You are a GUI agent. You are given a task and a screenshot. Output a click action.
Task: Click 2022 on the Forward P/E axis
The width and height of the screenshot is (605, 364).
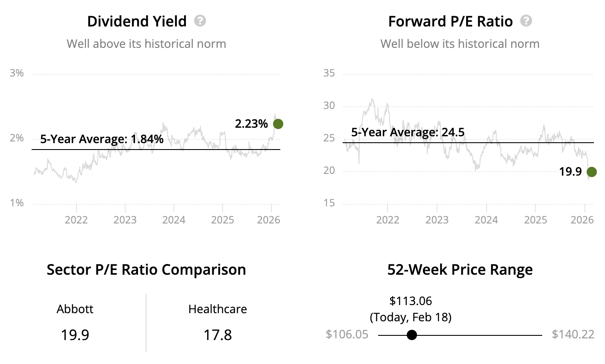point(388,220)
